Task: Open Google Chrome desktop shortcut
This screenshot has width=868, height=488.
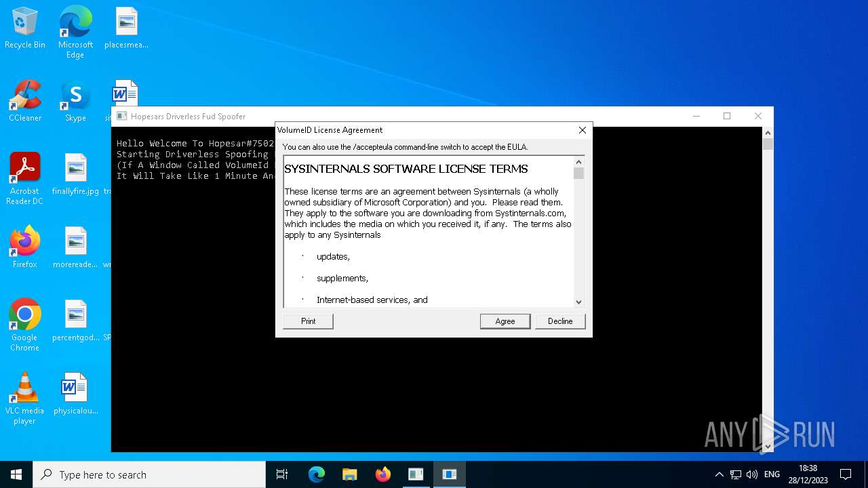Action: (25, 325)
